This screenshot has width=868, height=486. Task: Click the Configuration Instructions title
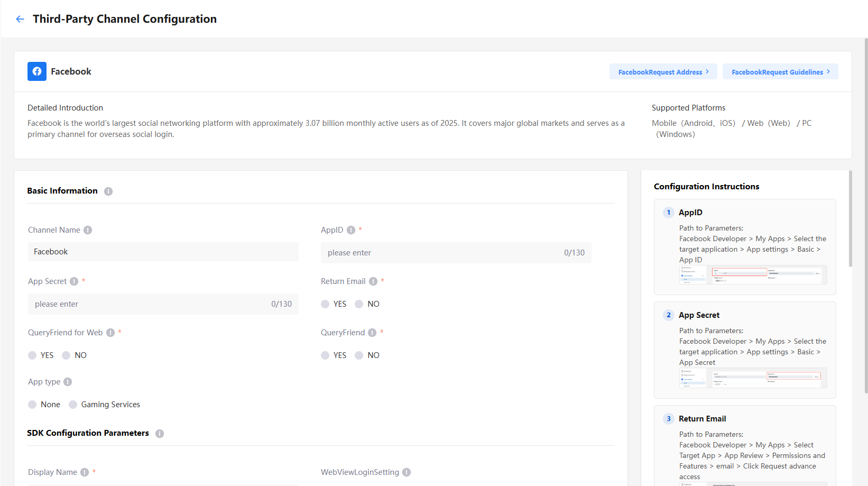[x=707, y=187]
